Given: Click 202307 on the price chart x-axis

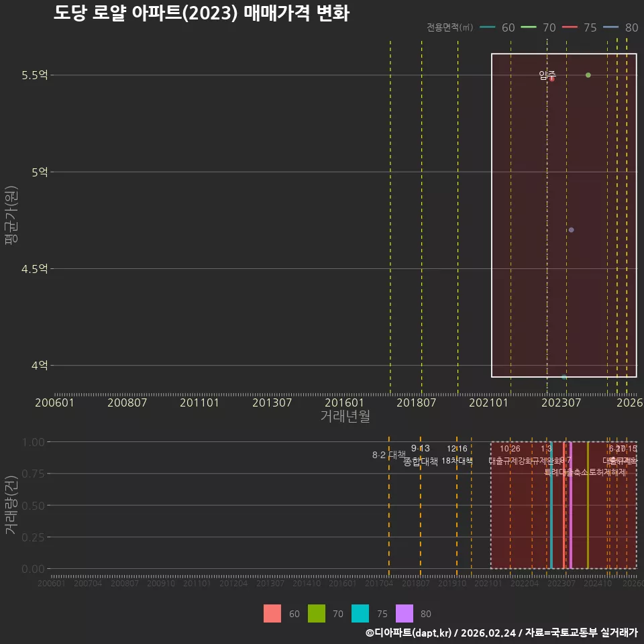Looking at the screenshot, I should 561,402.
